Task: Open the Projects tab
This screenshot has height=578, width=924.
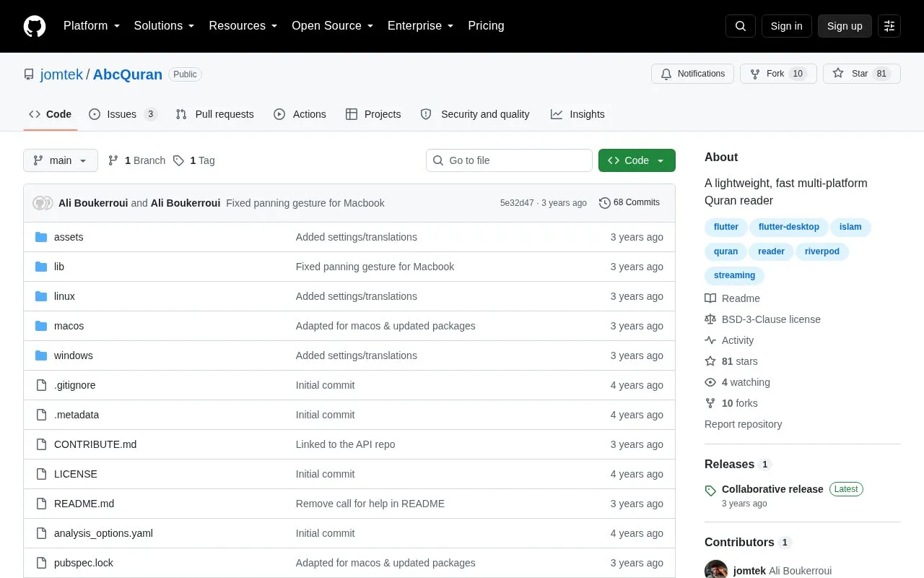Action: pyautogui.click(x=373, y=114)
